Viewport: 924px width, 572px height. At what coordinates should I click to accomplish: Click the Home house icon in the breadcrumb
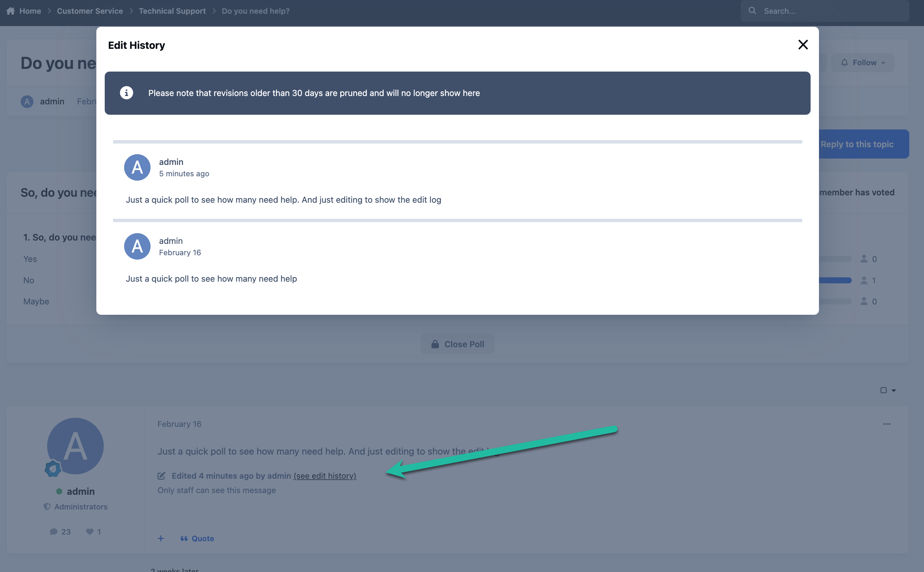pyautogui.click(x=11, y=11)
